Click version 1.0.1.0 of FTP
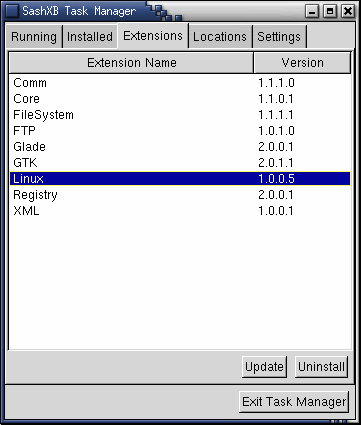Screen dimensions: 361x425 coord(276,131)
